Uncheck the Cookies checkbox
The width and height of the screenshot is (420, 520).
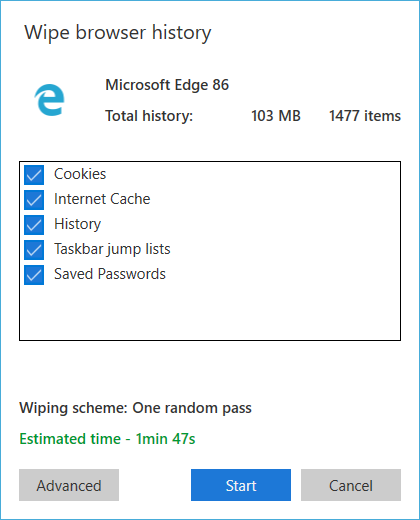(x=34, y=175)
